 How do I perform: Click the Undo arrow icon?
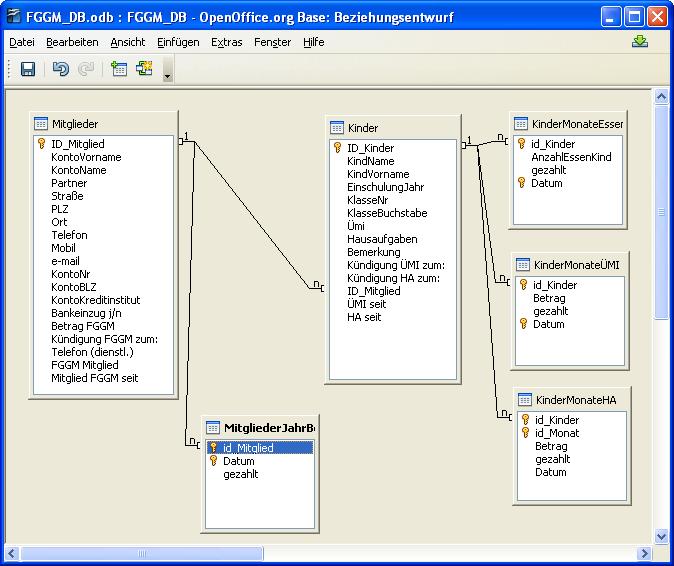point(61,69)
